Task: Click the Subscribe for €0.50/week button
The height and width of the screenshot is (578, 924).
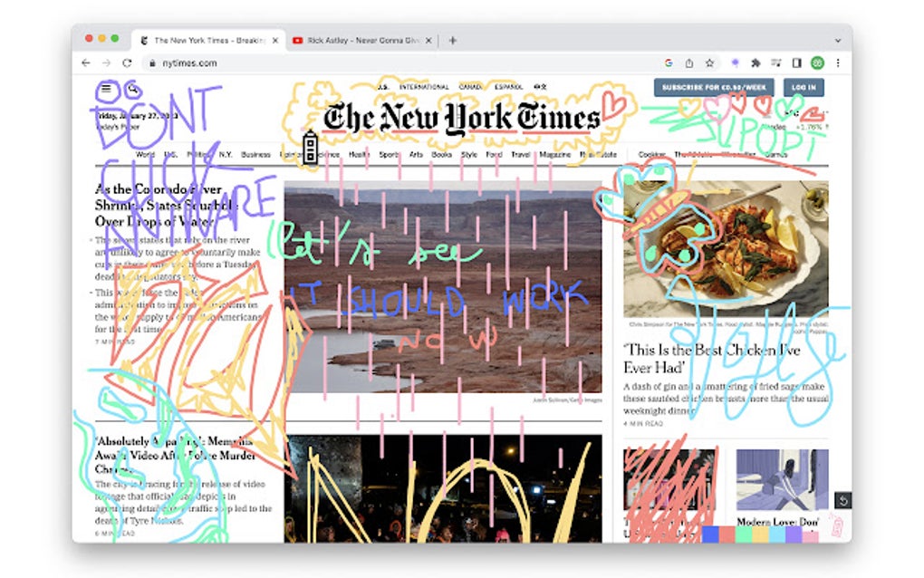Action: click(x=714, y=87)
